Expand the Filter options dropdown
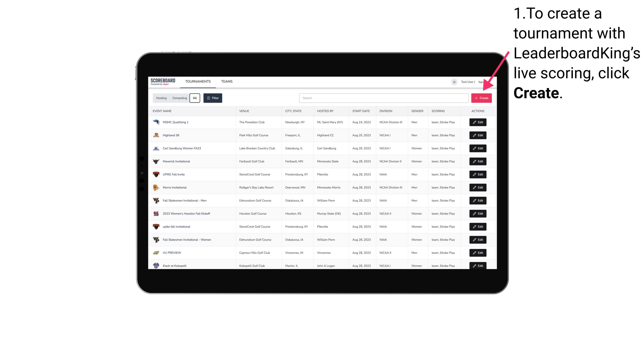The image size is (644, 346). click(212, 98)
